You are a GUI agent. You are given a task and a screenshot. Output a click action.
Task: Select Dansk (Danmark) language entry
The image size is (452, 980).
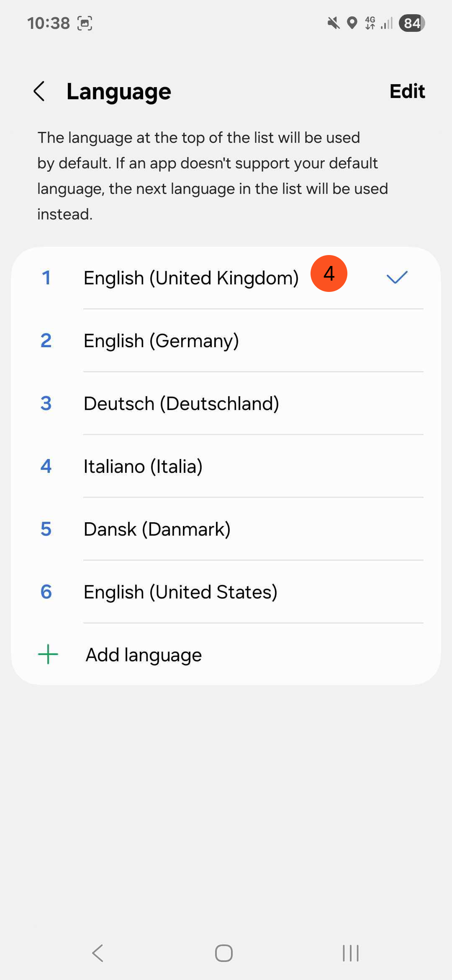(157, 529)
